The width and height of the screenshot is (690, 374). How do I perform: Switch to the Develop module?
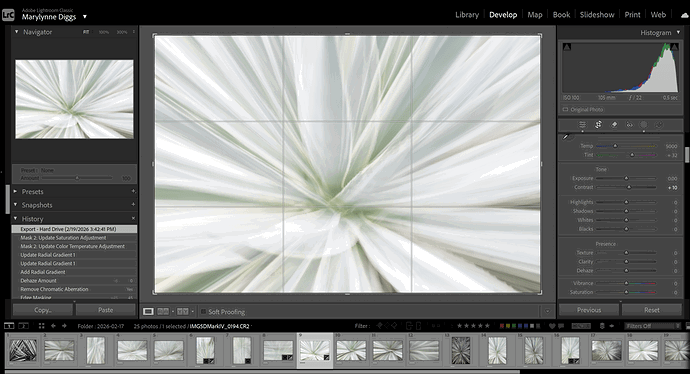503,15
